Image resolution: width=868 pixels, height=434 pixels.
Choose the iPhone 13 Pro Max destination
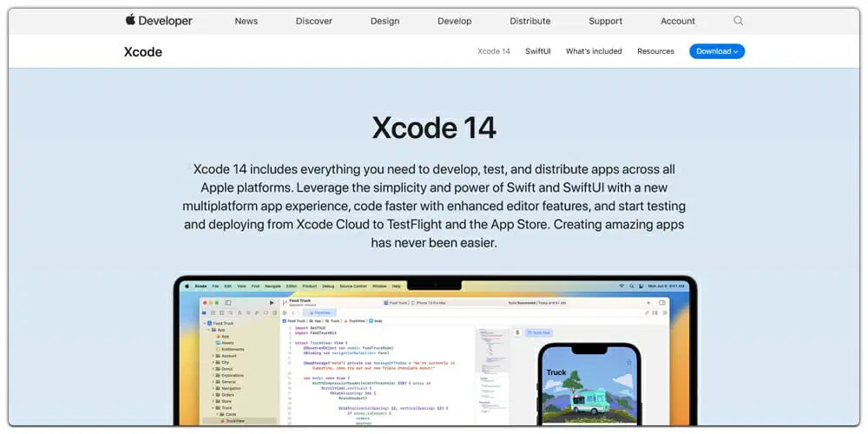[x=431, y=303]
